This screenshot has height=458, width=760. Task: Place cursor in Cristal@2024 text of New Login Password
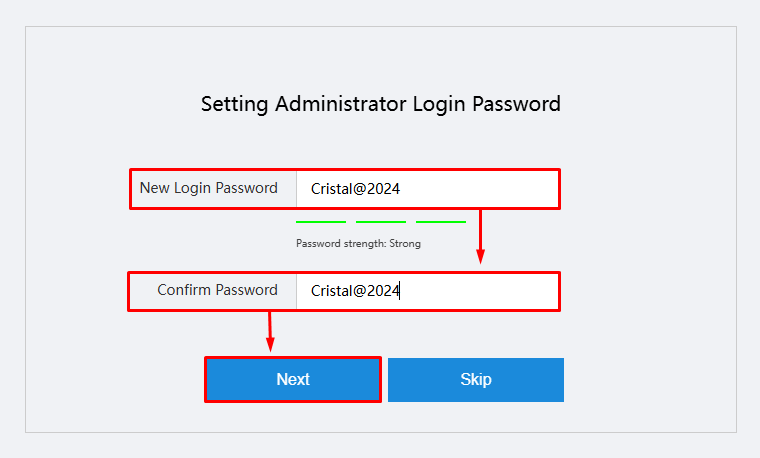(x=355, y=189)
